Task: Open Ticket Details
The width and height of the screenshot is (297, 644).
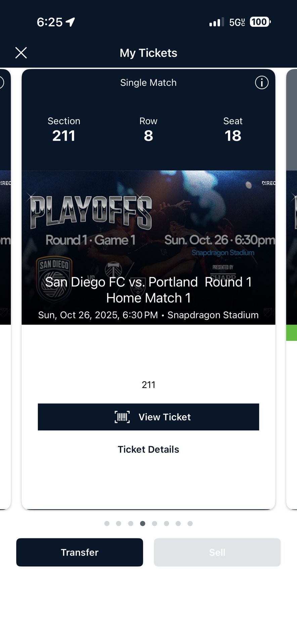Action: 148,449
